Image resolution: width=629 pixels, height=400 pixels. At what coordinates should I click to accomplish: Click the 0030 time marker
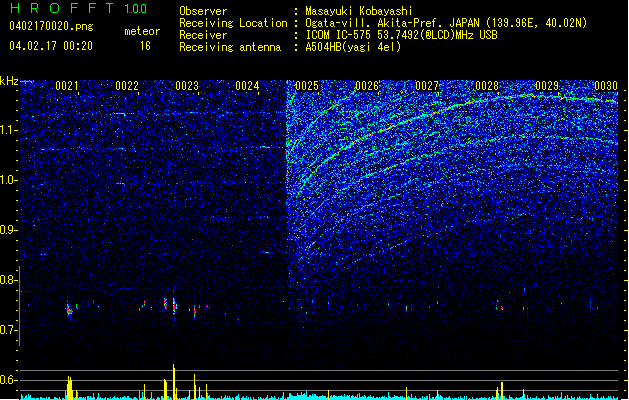pyautogui.click(x=606, y=86)
